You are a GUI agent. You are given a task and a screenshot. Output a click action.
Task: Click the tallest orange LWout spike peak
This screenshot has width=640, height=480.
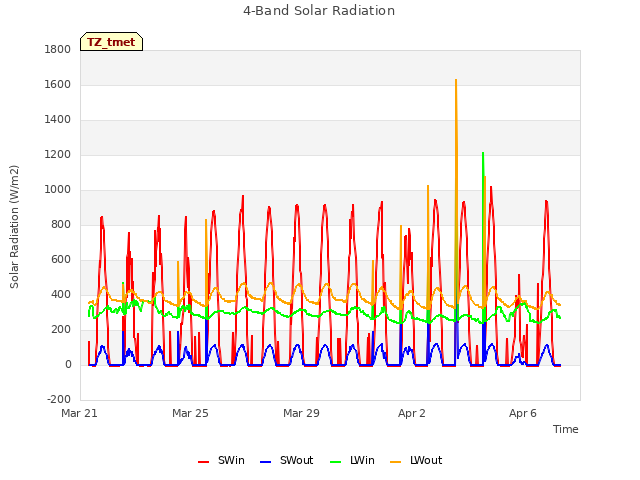[456, 80]
